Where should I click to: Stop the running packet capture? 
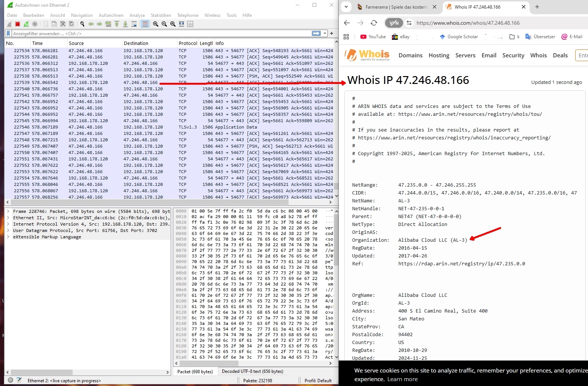tap(18, 24)
